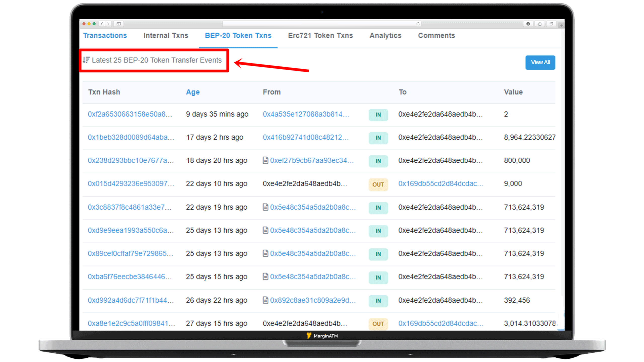
Task: Open txn hash 0xa8e1e2c9c5a0fff09841
Action: point(131,323)
